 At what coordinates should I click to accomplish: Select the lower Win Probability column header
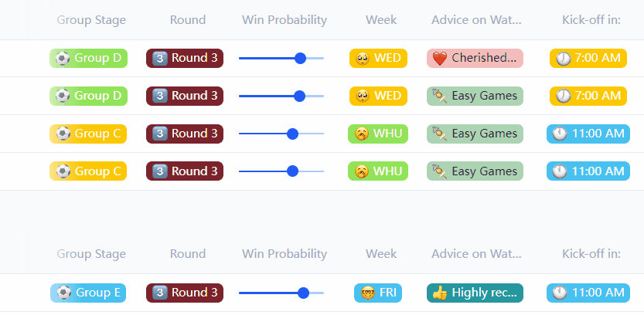285,253
